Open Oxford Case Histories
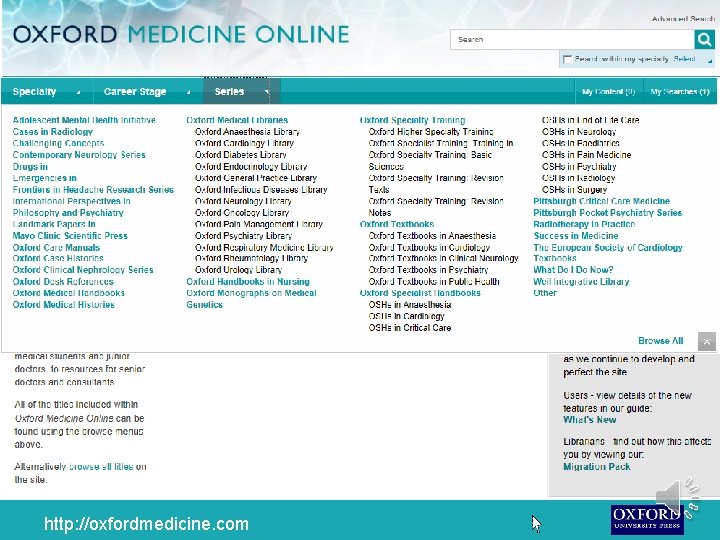The width and height of the screenshot is (720, 540). coord(58,258)
